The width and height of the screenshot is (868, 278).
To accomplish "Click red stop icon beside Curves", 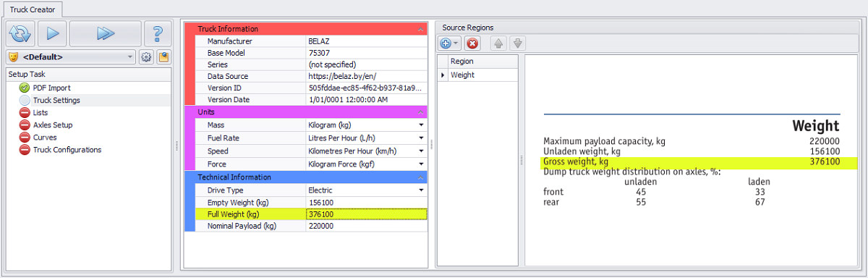I will (x=24, y=138).
